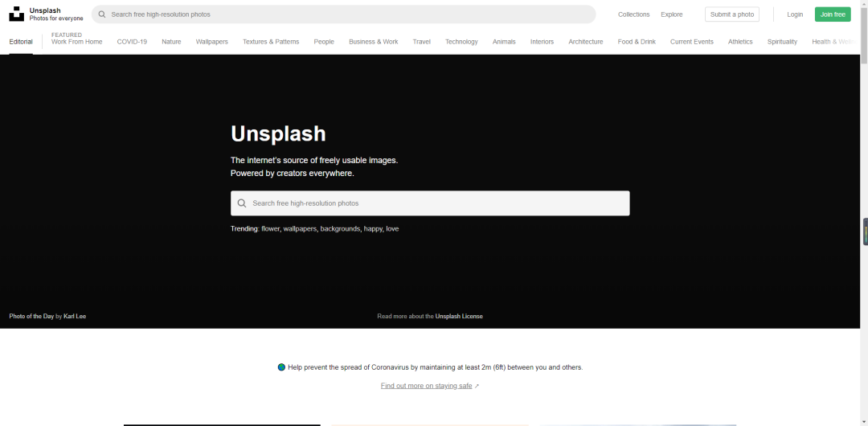Open Spirituality category
868x426 pixels.
tap(782, 42)
